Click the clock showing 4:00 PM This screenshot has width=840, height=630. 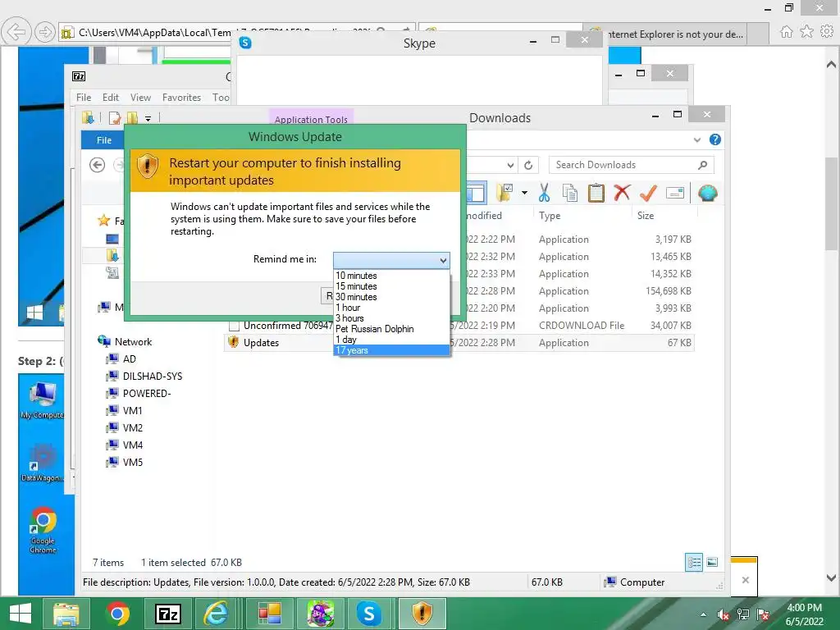(804, 608)
